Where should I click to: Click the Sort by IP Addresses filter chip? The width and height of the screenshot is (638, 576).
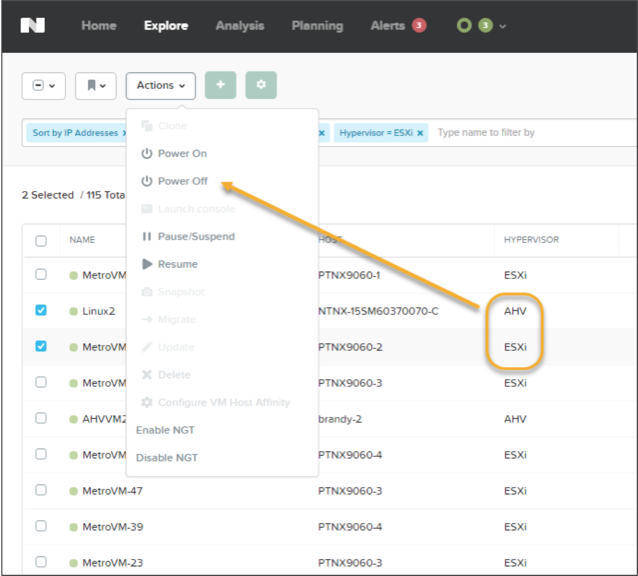(76, 133)
